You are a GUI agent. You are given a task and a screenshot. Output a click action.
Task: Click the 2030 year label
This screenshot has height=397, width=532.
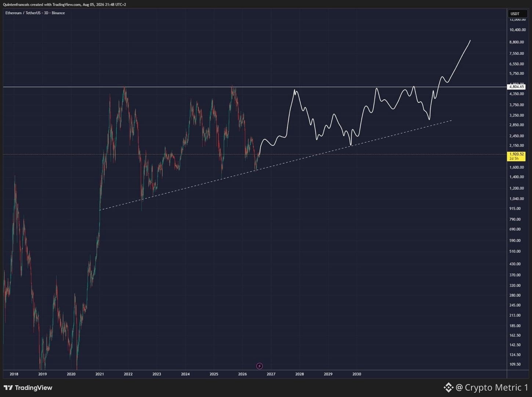point(357,374)
